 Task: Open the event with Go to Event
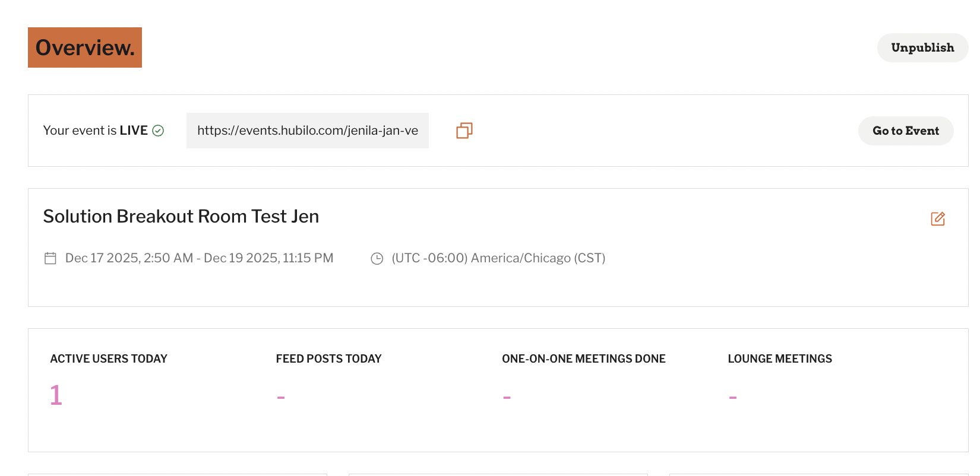coord(906,131)
